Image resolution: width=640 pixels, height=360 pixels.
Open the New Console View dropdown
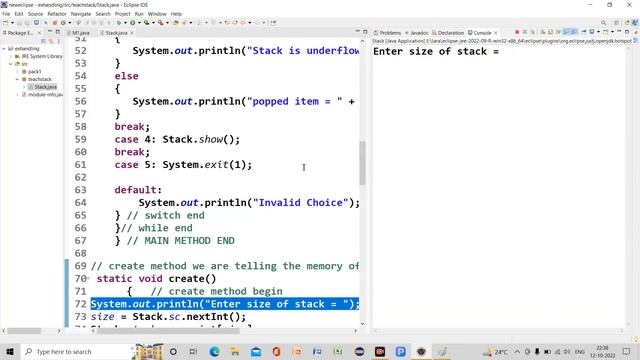[613, 32]
